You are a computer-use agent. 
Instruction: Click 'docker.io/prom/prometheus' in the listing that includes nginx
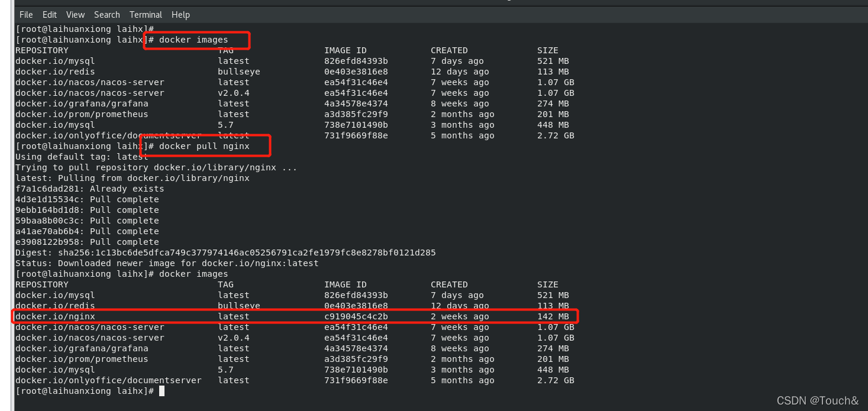[x=82, y=359]
